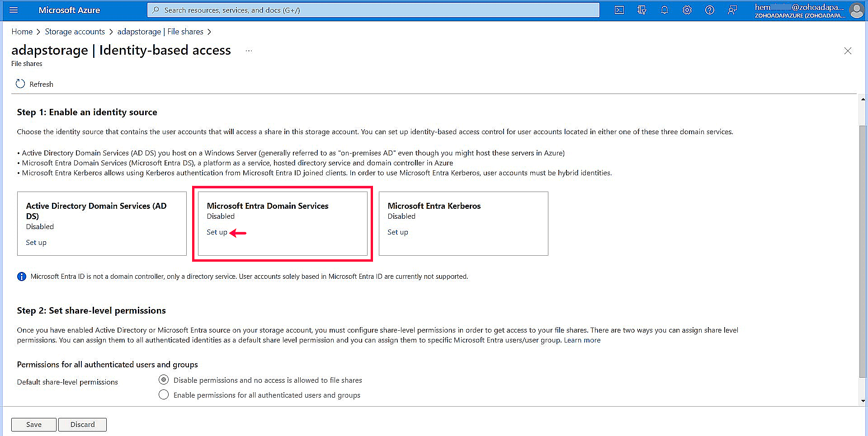Set up Microsoft Entra Domain Services
The image size is (868, 436).
pyautogui.click(x=217, y=232)
